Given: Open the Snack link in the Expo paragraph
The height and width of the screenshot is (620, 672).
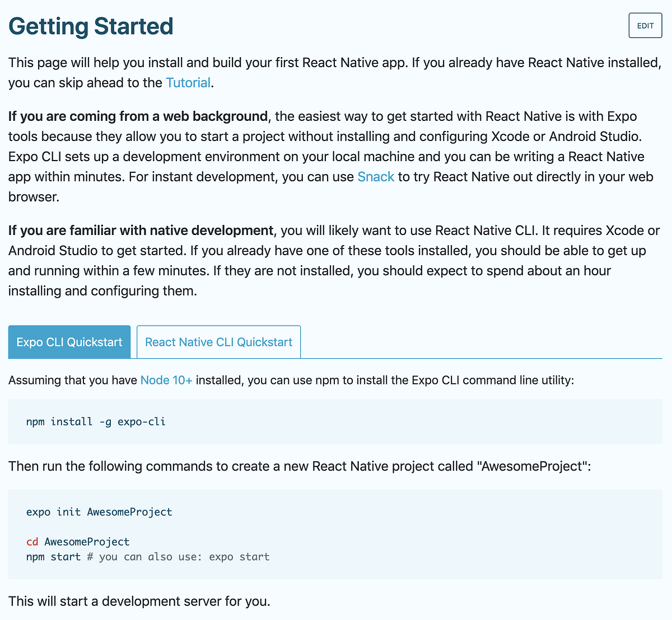Looking at the screenshot, I should click(375, 176).
